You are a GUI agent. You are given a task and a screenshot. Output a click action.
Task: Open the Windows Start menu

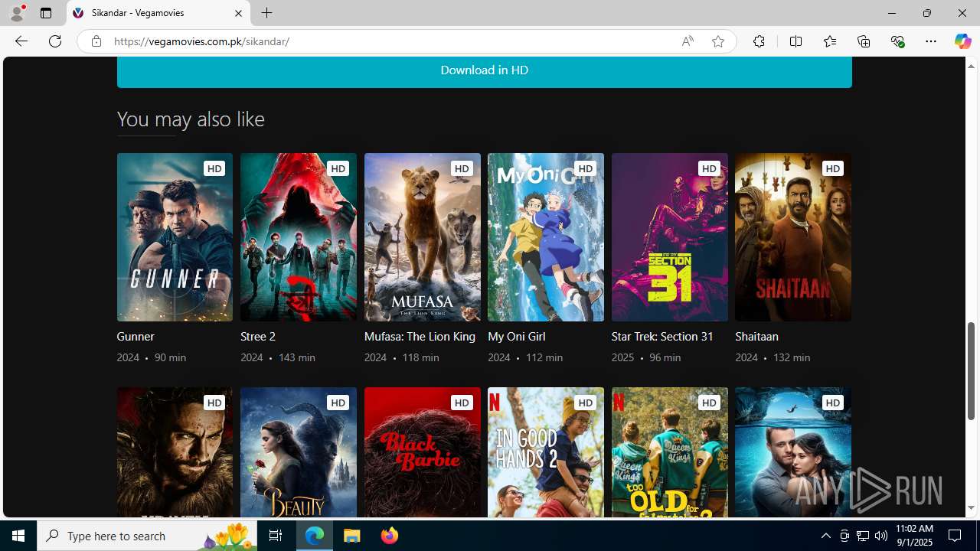(x=18, y=536)
